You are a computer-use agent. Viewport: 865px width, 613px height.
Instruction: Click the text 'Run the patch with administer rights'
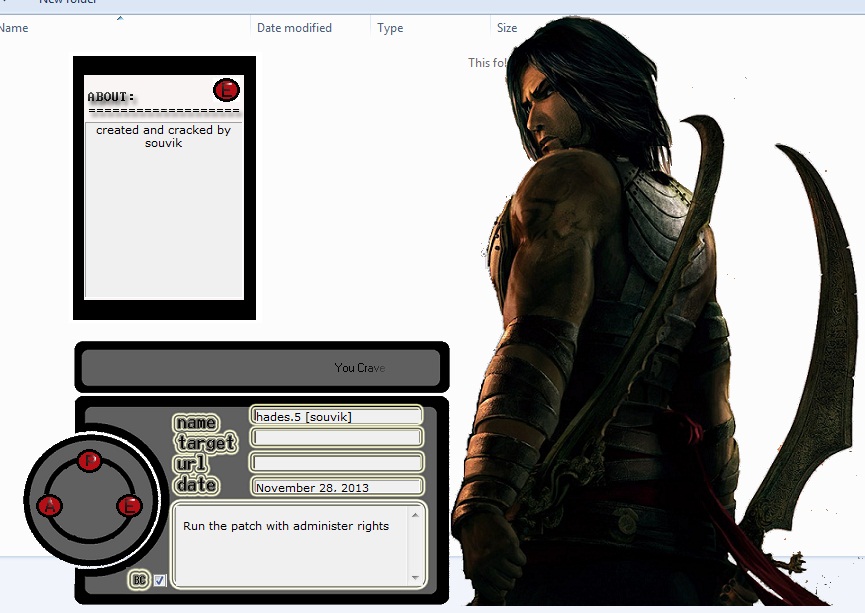[x=286, y=526]
